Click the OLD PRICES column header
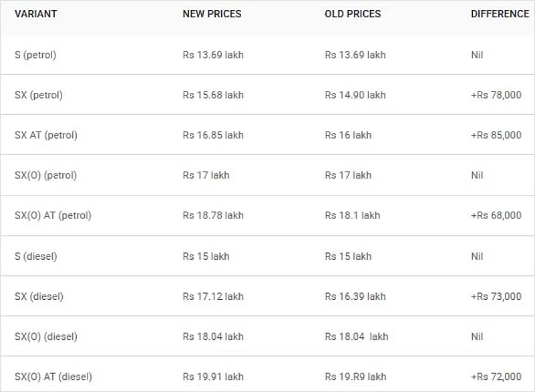The image size is (535, 392). [x=353, y=14]
